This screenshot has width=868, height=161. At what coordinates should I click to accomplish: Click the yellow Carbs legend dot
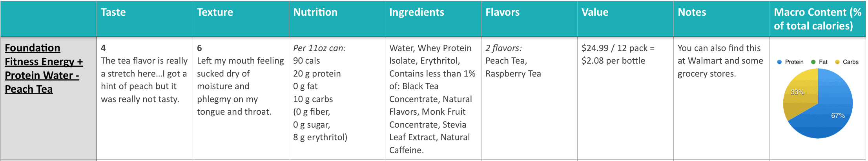click(x=837, y=62)
